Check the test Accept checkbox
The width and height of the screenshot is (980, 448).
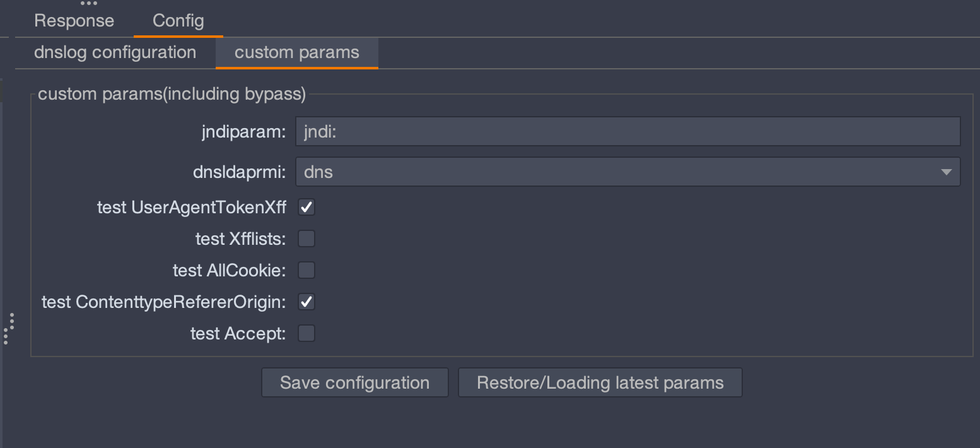pos(306,333)
